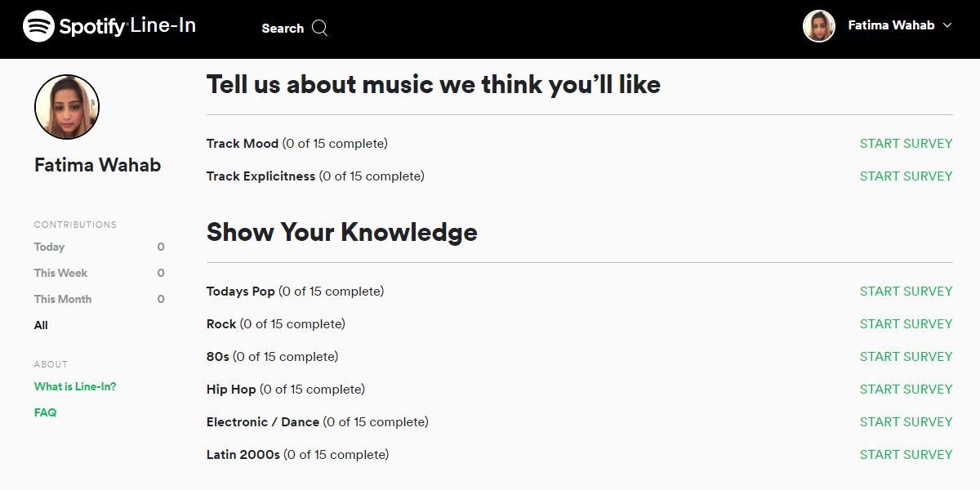Start the Rock survey

[906, 324]
